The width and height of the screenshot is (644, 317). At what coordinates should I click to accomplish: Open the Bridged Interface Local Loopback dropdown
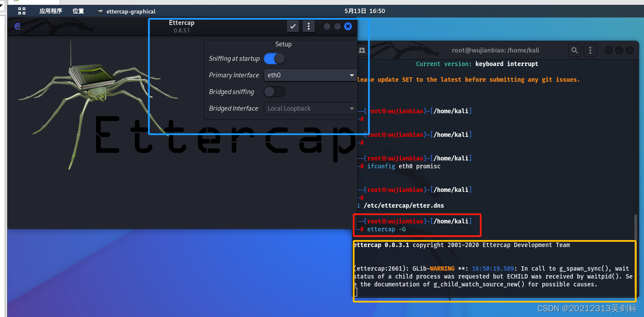[310, 108]
